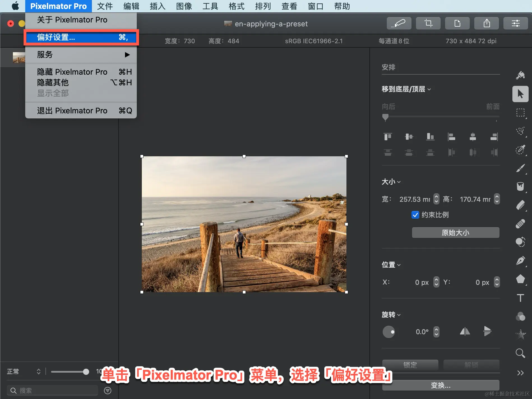
Task: Choose 隐藏其他 menu item
Action: [x=81, y=82]
